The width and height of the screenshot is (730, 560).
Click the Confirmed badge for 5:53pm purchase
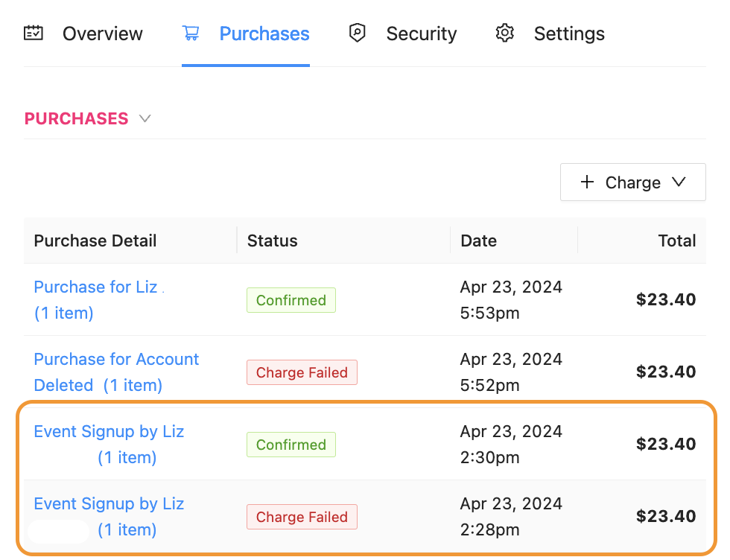[291, 300]
